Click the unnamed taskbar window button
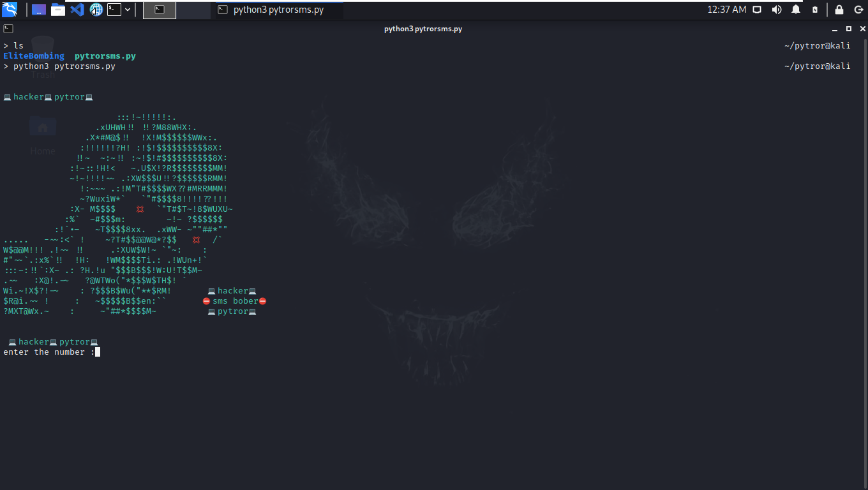This screenshot has height=490, width=868. 160,10
